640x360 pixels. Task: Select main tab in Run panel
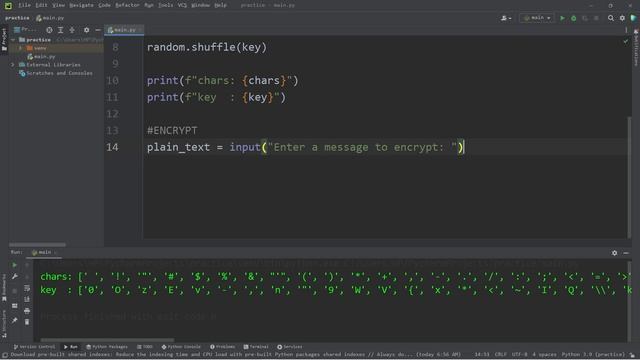click(44, 253)
